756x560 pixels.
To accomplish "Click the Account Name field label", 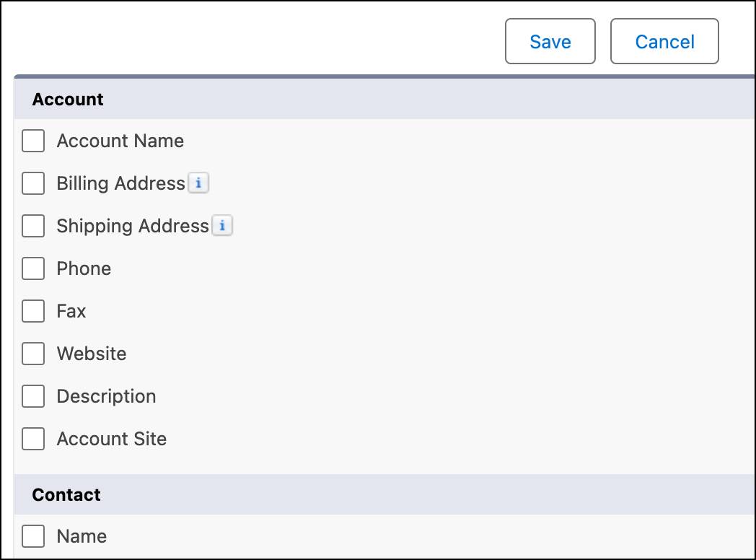I will (120, 141).
